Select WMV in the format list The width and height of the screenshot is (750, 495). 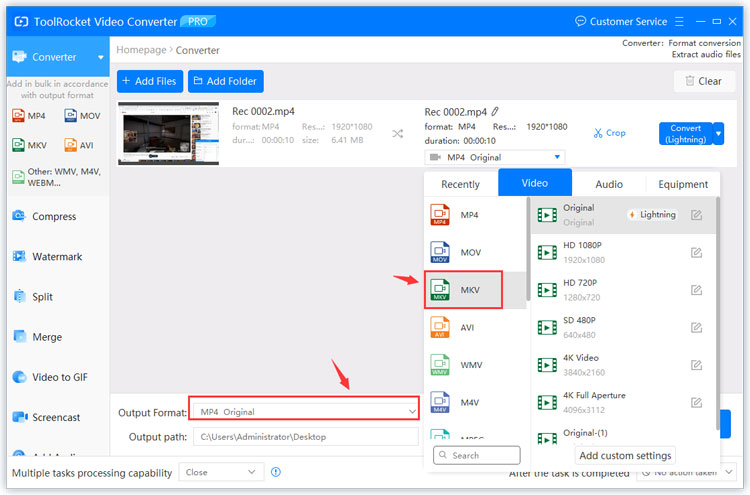474,364
